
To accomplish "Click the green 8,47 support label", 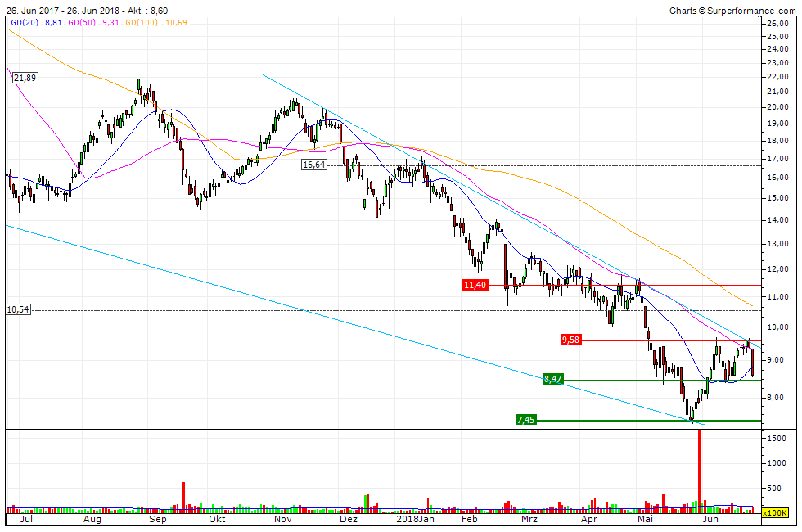I will point(553,379).
